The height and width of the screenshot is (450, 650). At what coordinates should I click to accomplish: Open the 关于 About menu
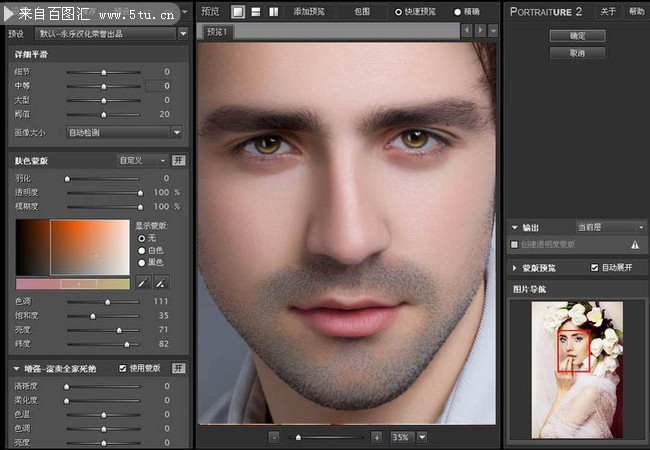pos(608,12)
